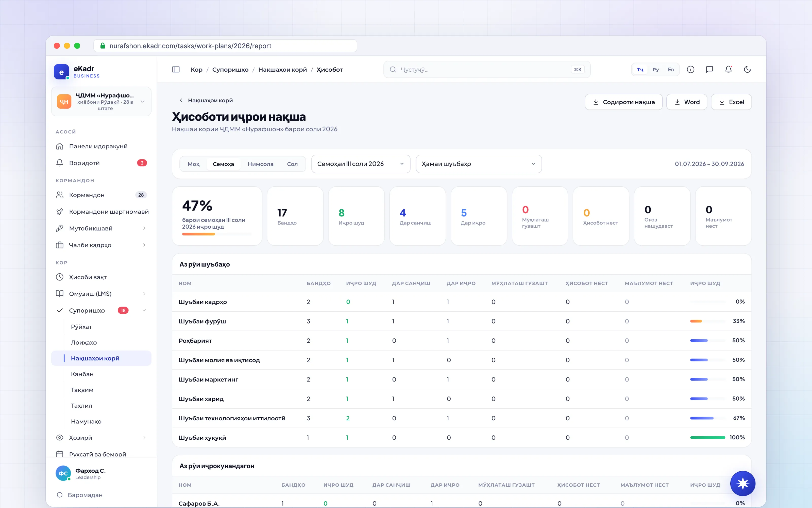Download Содироти нақша export
Viewport: 812px width, 508px height.
click(623, 102)
